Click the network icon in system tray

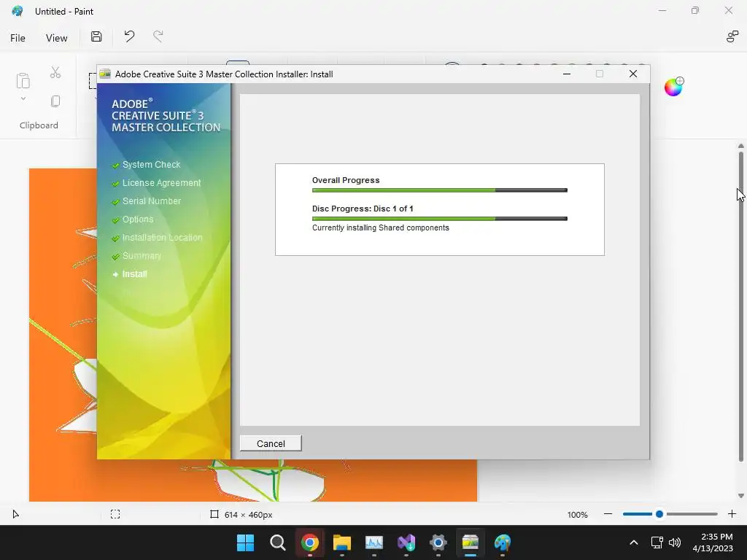tap(657, 542)
